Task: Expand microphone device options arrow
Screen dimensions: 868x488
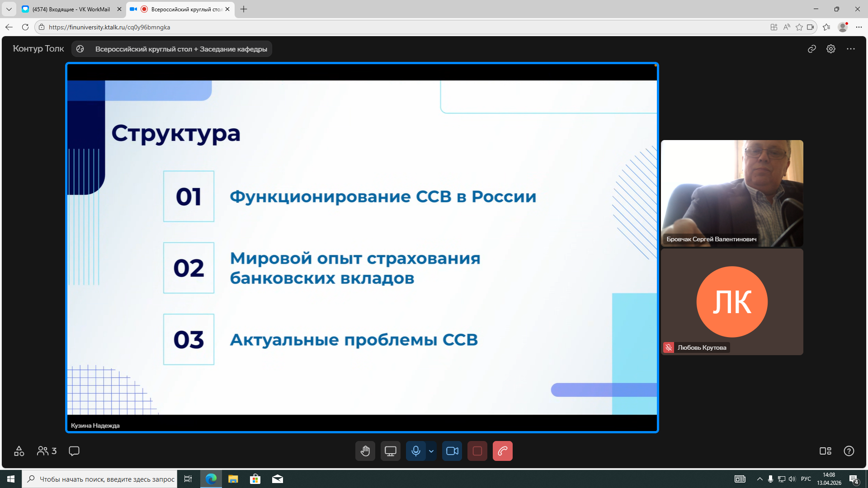Action: (x=431, y=451)
